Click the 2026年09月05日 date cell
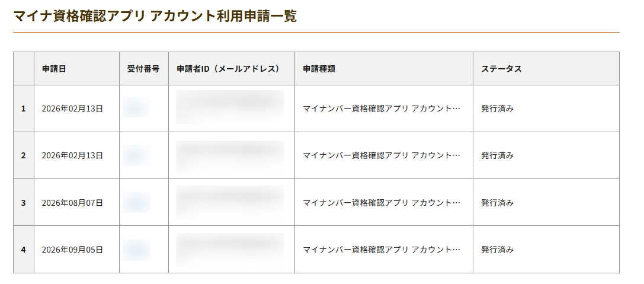644x284 pixels. point(72,250)
